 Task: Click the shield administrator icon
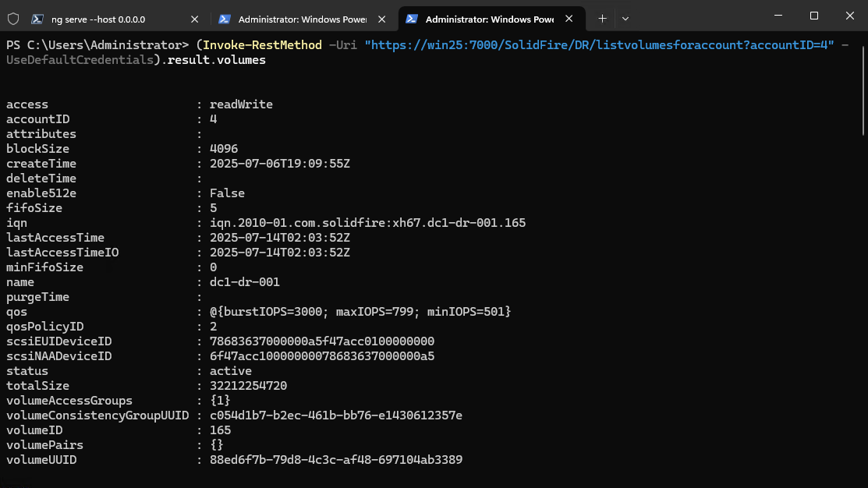[x=13, y=19]
